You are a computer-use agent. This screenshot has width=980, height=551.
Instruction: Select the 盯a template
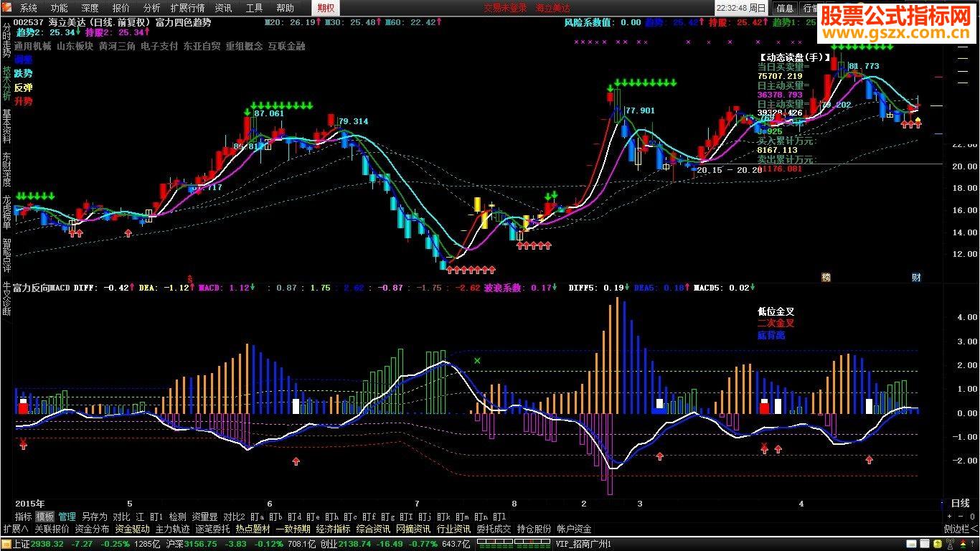(257, 517)
